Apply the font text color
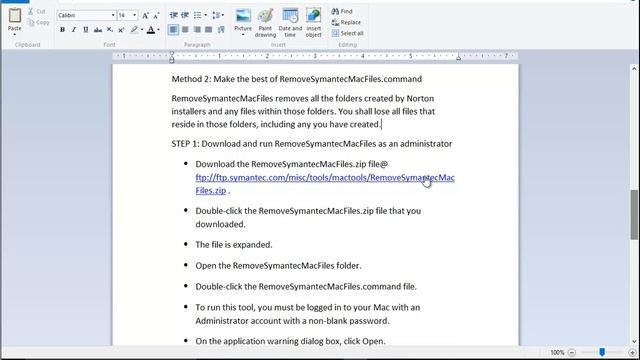 tap(151, 29)
